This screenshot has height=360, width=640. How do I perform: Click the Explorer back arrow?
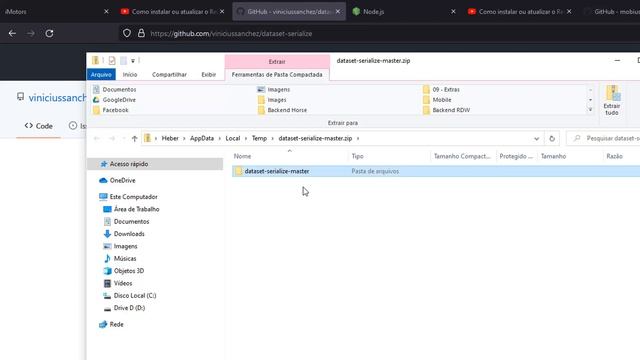click(97, 139)
